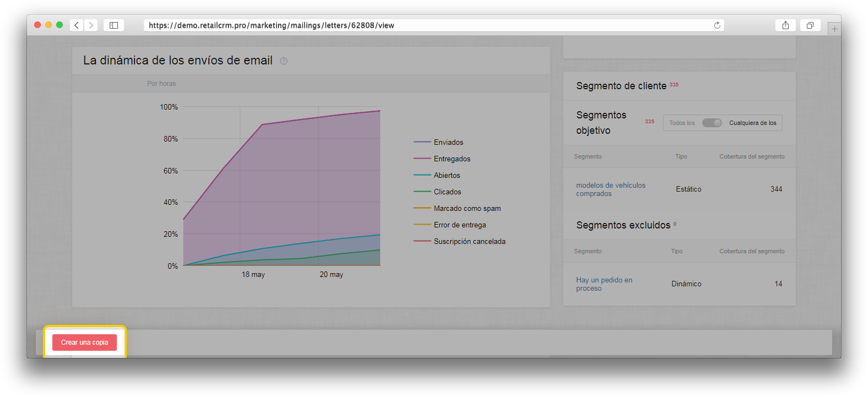Image resolution: width=868 pixels, height=397 pixels.
Task: Click the 14 coverage value
Action: tap(778, 284)
